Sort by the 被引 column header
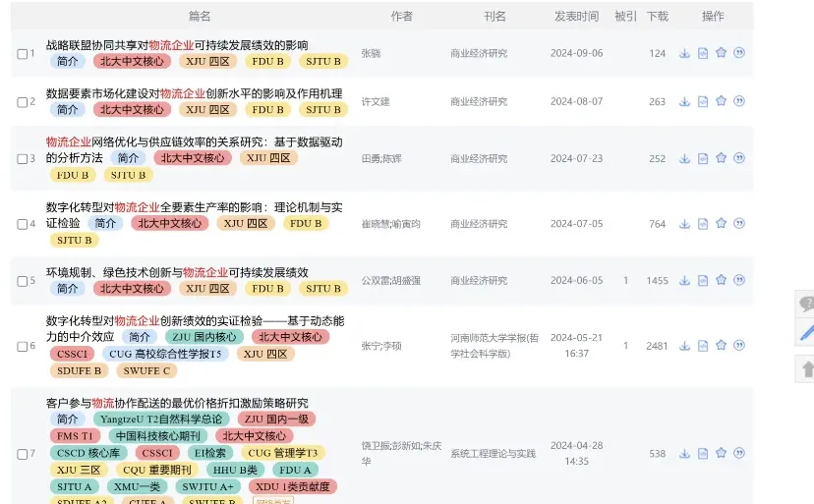This screenshot has height=504, width=814. point(625,17)
